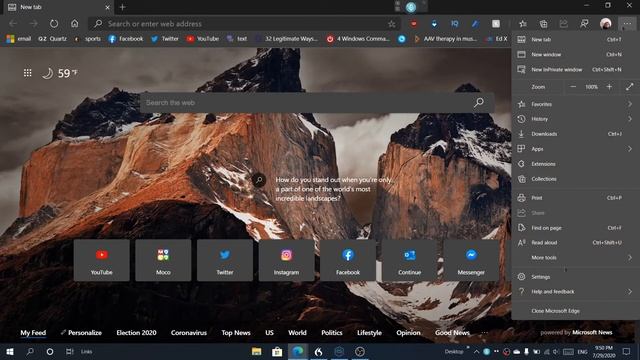
Task: Open the Messenger quick link tile
Action: click(x=471, y=260)
